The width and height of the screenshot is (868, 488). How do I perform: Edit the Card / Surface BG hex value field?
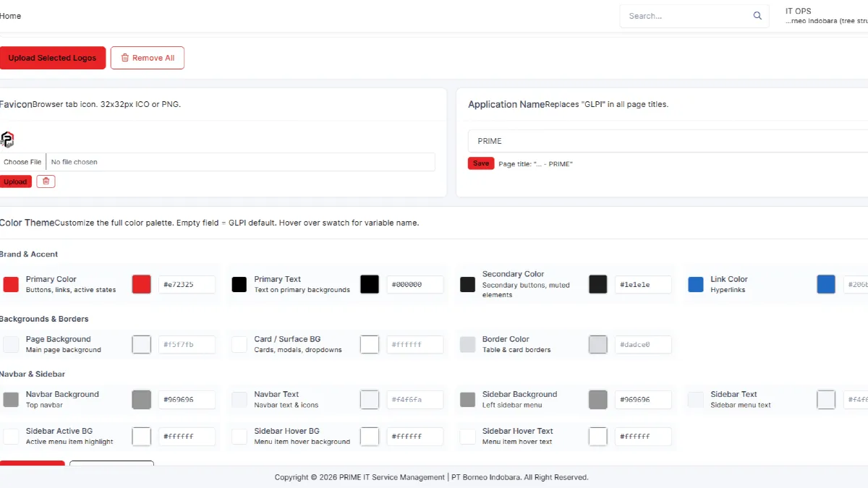(415, 344)
